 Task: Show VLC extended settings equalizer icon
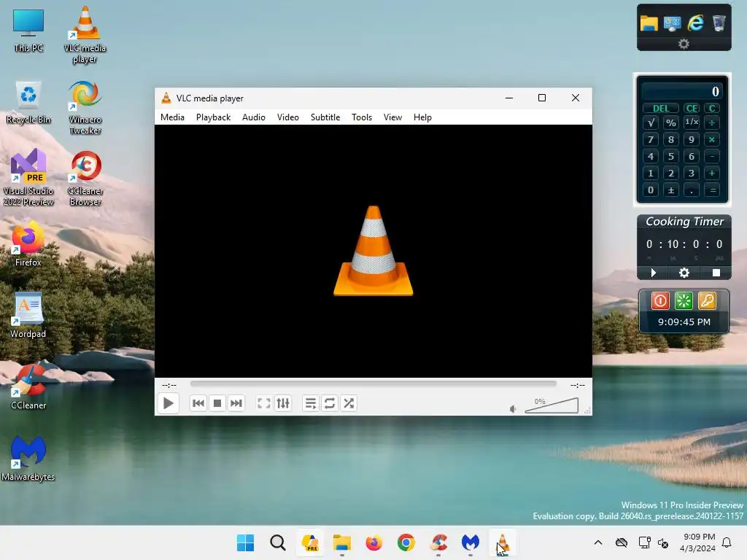tap(283, 403)
